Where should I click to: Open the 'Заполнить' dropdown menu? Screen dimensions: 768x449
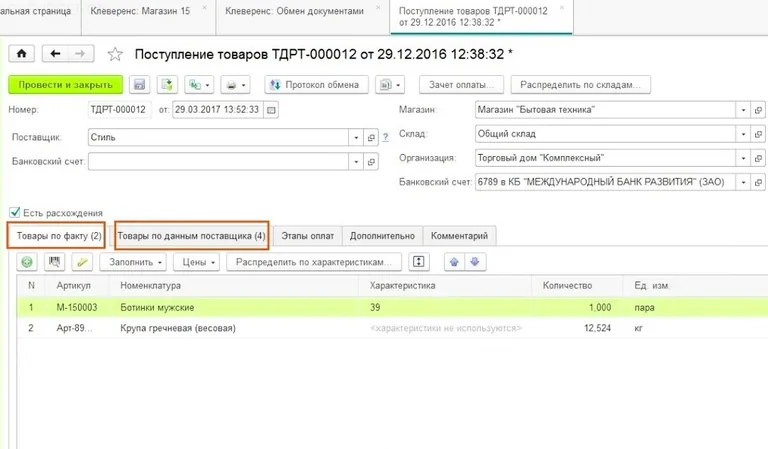click(x=136, y=262)
